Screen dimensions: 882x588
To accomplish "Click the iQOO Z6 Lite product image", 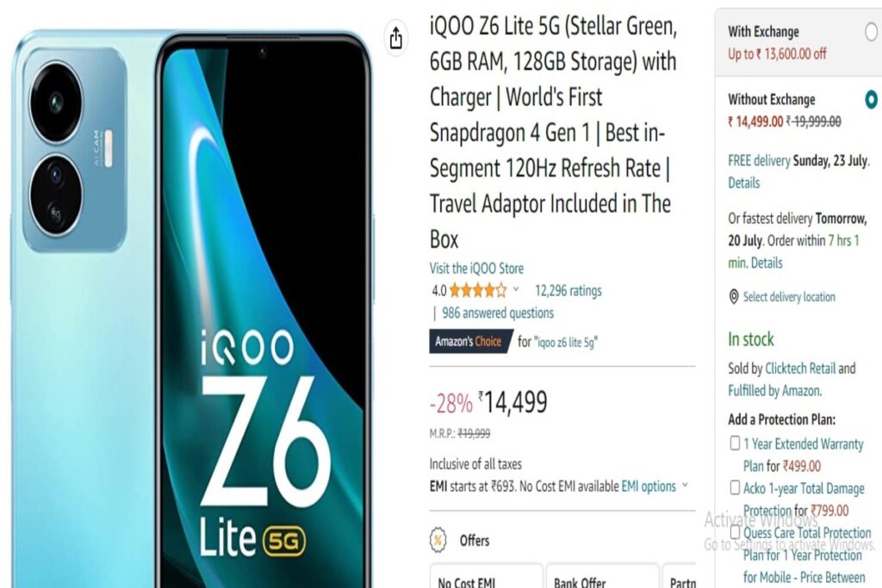I will (x=191, y=308).
